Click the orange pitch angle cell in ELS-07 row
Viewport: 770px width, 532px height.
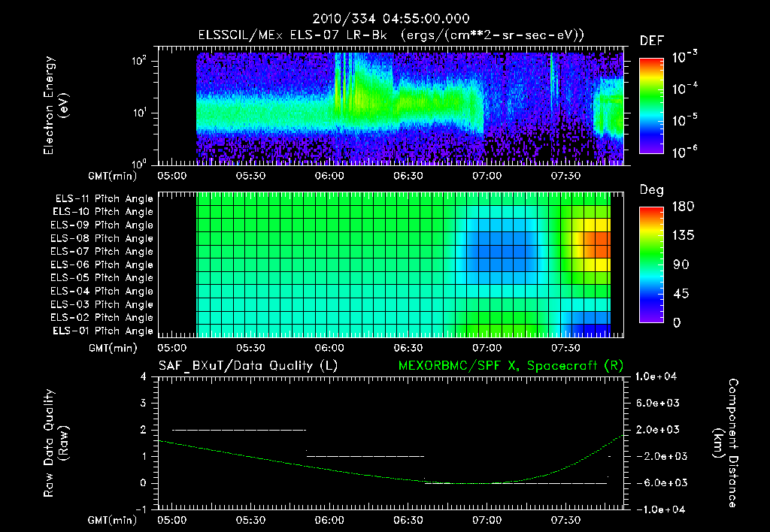(x=596, y=251)
